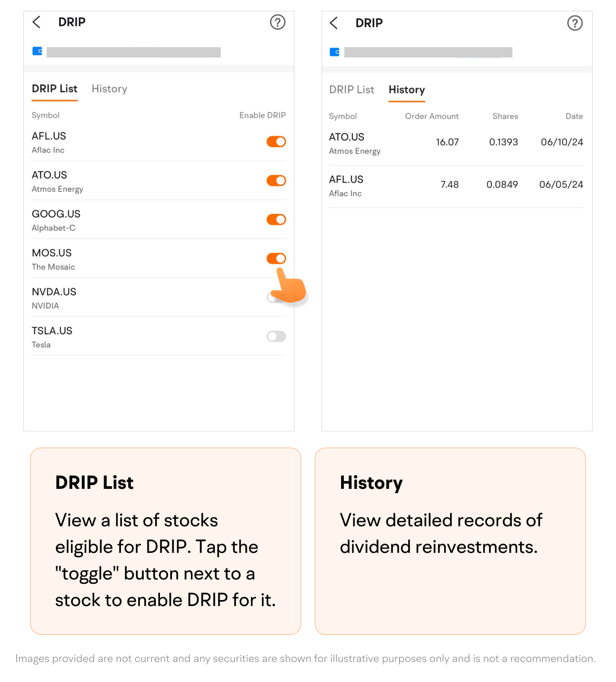Switch to History tab in left screen
The width and height of the screenshot is (616, 682).
pyautogui.click(x=109, y=89)
